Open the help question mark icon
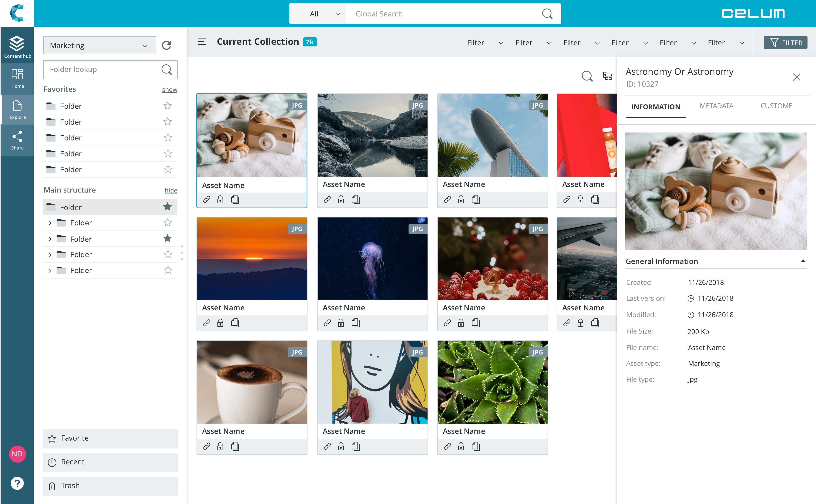Image resolution: width=816 pixels, height=504 pixels. [x=17, y=483]
